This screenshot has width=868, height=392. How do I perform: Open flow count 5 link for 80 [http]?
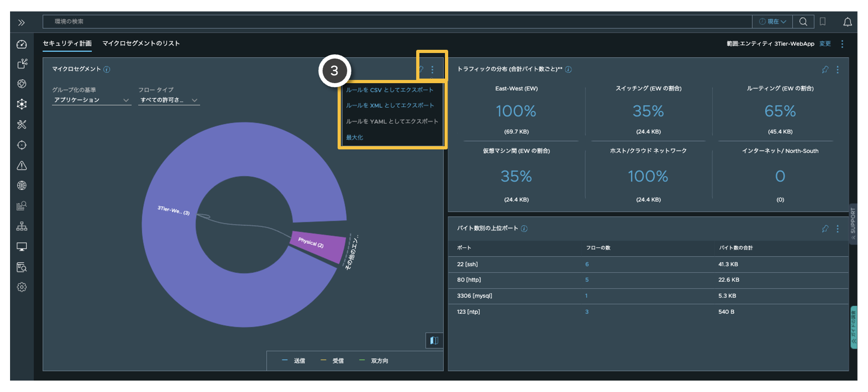[x=587, y=280]
